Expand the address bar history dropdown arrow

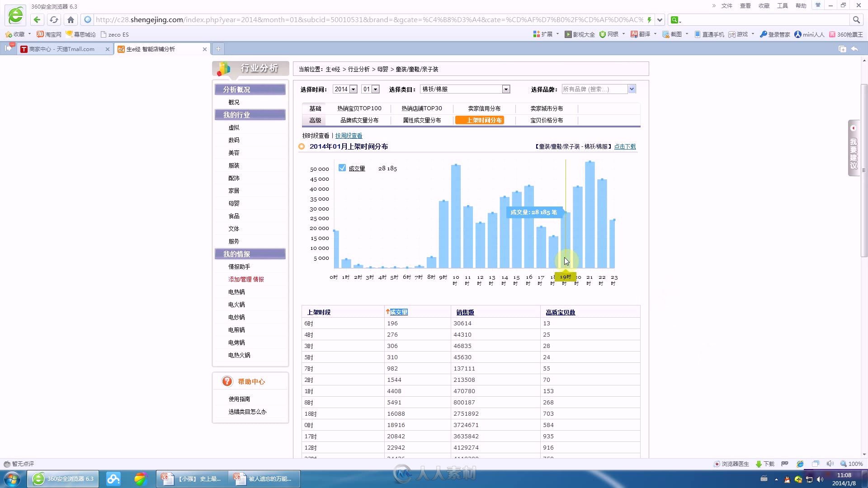[x=660, y=19]
